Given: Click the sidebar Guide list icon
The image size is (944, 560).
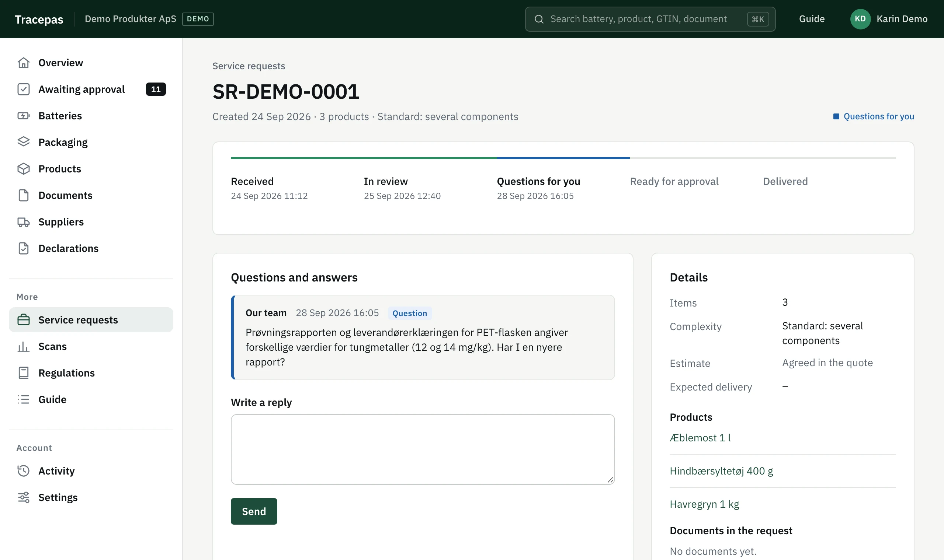Looking at the screenshot, I should tap(23, 399).
